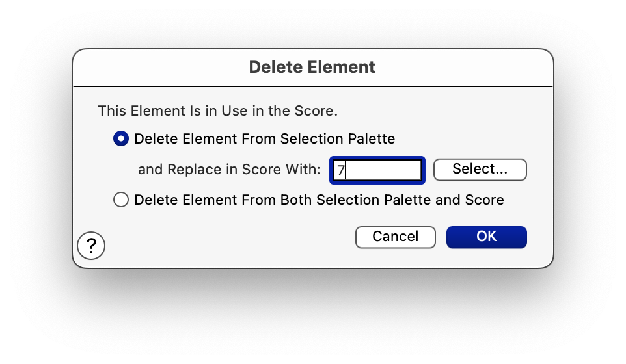Viewport: 626px width, 364px height.
Task: Open help with the question mark icon
Action: (91, 246)
